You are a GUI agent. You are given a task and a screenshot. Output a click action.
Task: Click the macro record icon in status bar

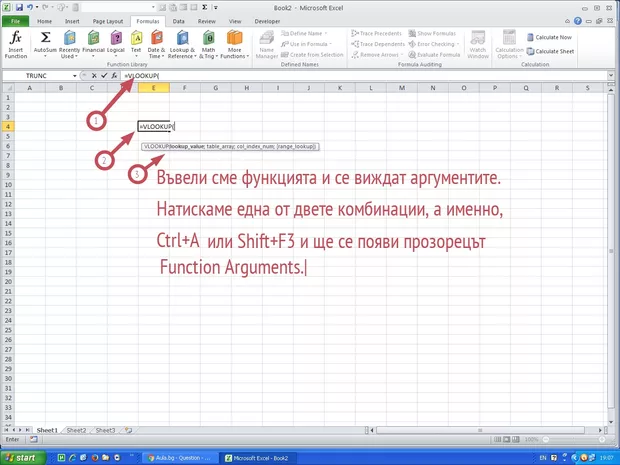34,439
